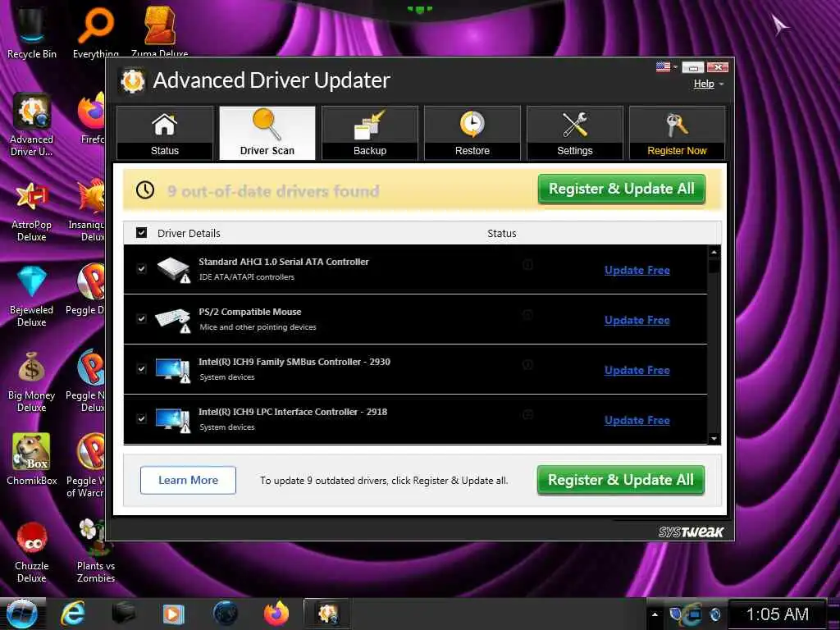Open the Backup tab
The width and height of the screenshot is (840, 630).
tap(370, 133)
